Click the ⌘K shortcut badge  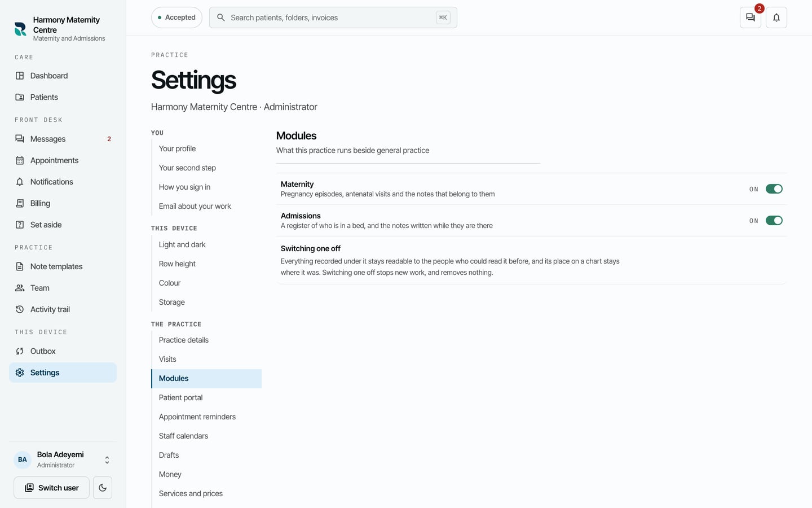443,17
